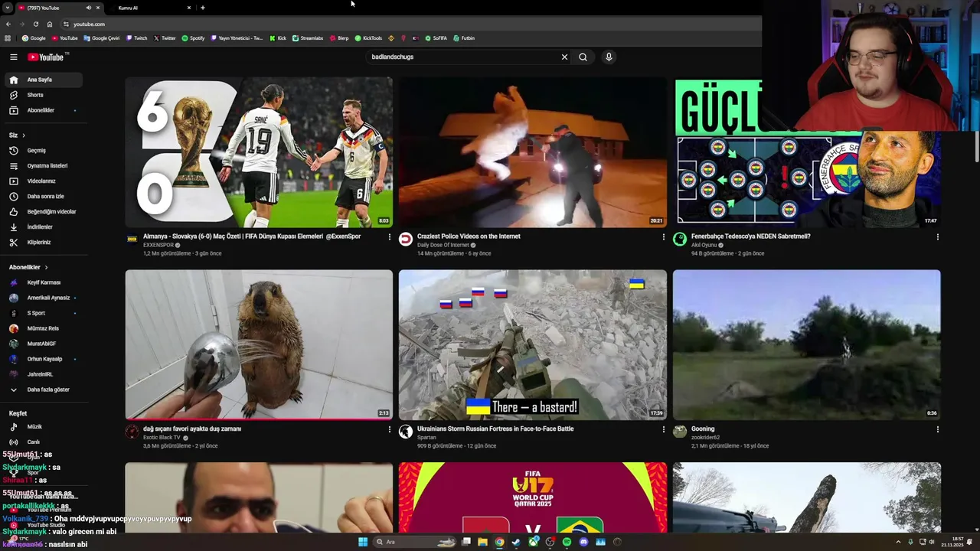Open more options for dağ sıçanı video
The image size is (980, 551).
(x=389, y=430)
